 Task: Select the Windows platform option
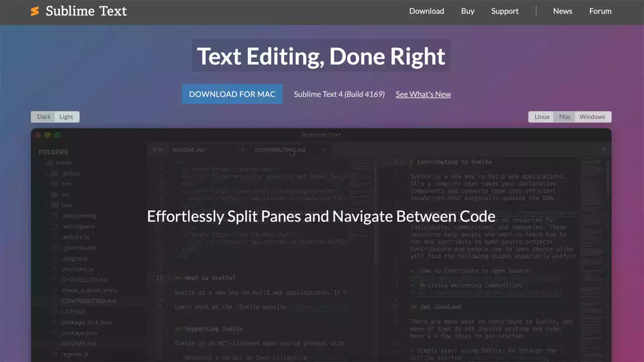pos(592,117)
